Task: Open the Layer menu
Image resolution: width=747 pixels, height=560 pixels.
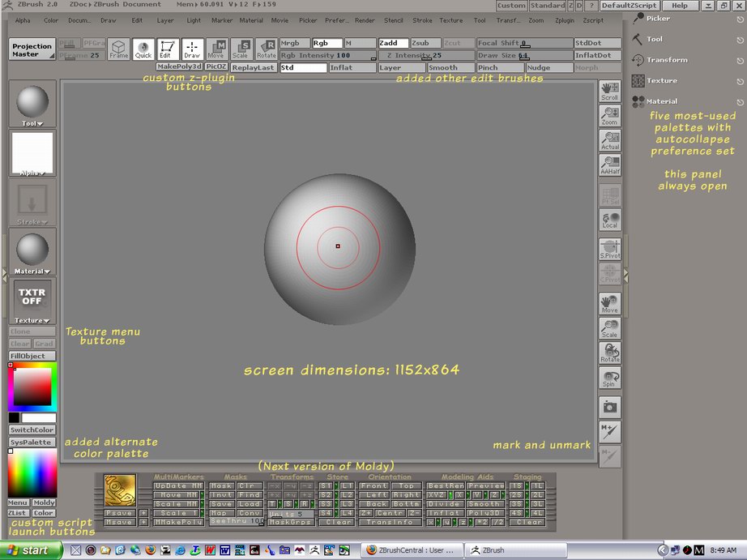Action: pos(165,20)
